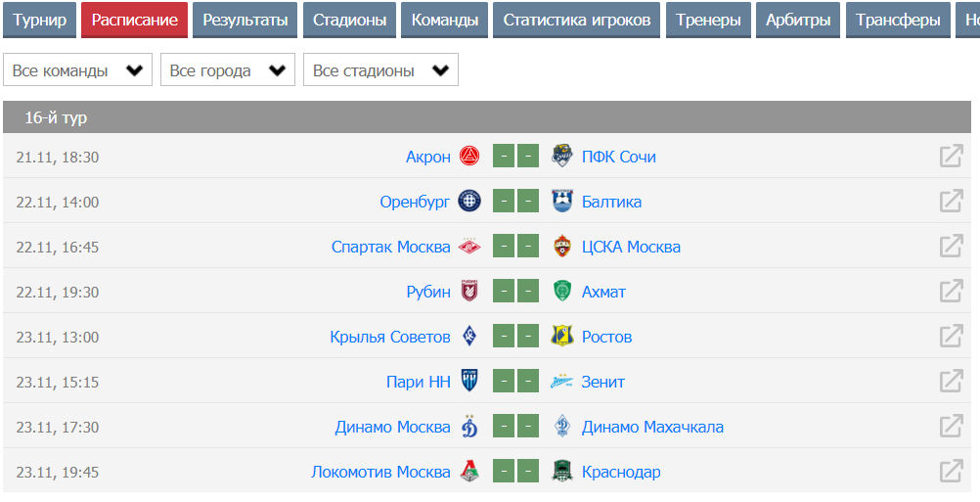The height and width of the screenshot is (502, 980).
Task: Click the 16-й тур round header
Action: click(x=56, y=117)
